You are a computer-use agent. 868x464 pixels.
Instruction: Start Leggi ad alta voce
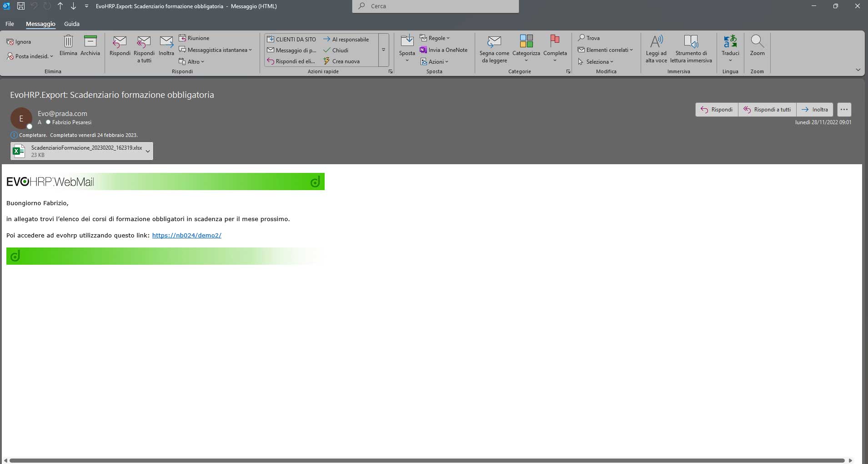point(656,42)
